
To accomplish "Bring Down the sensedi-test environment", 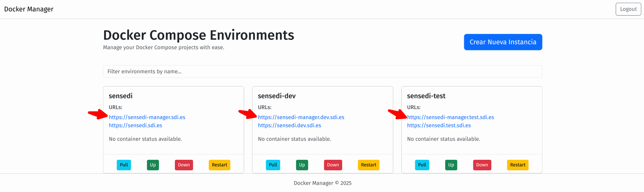I will (482, 165).
